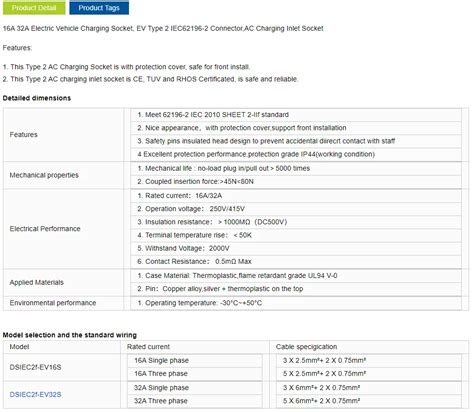Click the Model selection and standard wiring heading
This screenshot has height=412, width=474.
(70, 335)
